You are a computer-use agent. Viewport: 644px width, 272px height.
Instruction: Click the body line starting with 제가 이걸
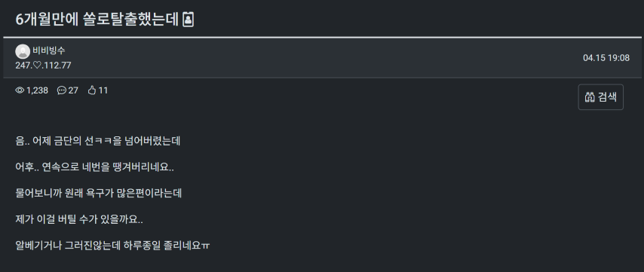point(79,219)
